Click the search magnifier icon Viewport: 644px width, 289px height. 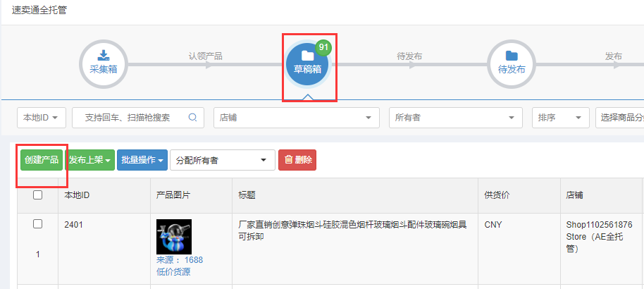pyautogui.click(x=192, y=118)
